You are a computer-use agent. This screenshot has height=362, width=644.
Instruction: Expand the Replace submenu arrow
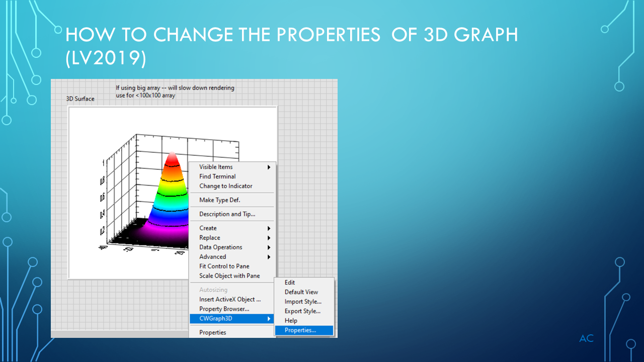click(x=269, y=237)
